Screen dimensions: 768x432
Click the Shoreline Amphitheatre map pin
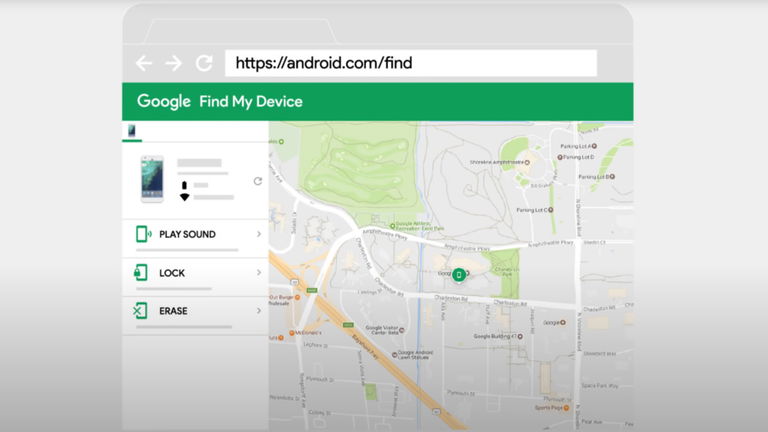point(527,162)
